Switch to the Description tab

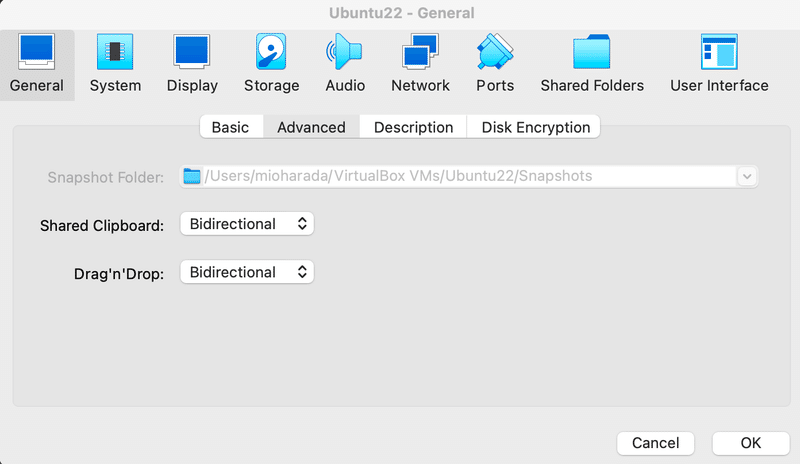coord(413,127)
